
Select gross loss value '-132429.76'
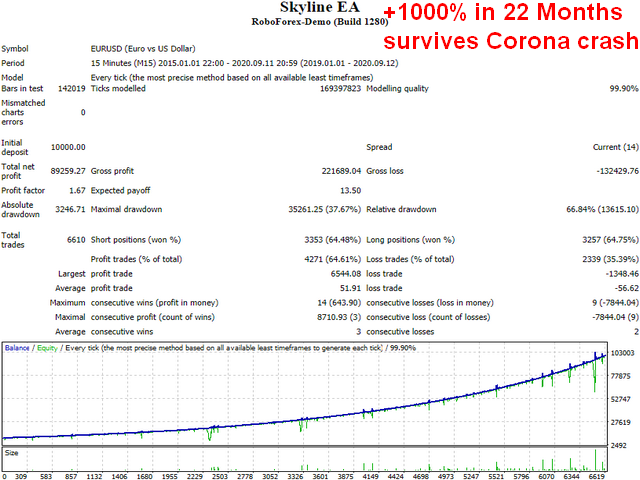click(618, 171)
